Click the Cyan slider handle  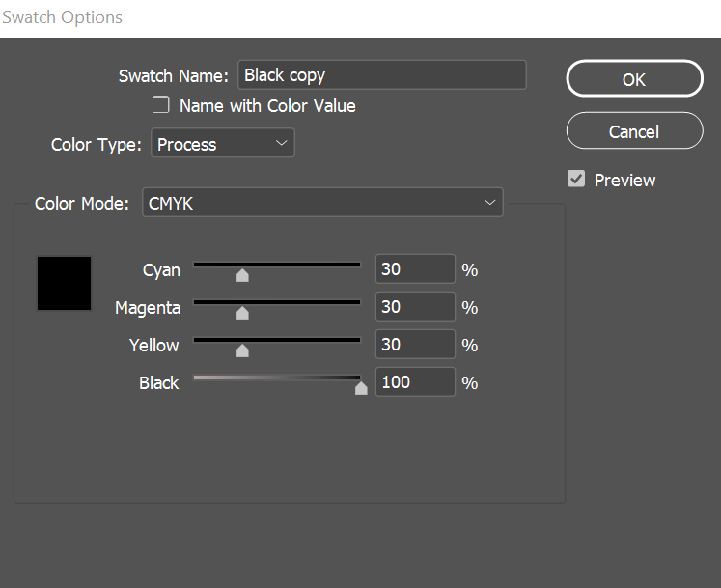pos(242,275)
